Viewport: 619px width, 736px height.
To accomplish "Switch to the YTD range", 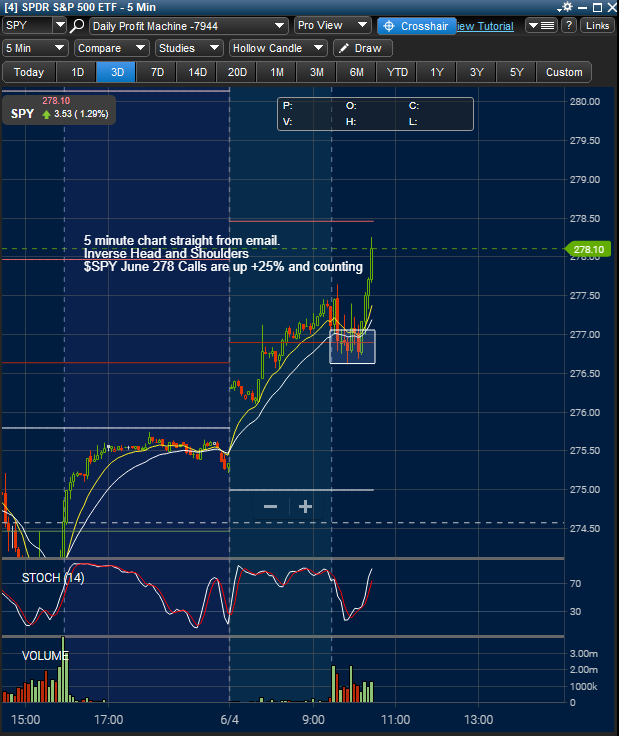I will click(397, 72).
